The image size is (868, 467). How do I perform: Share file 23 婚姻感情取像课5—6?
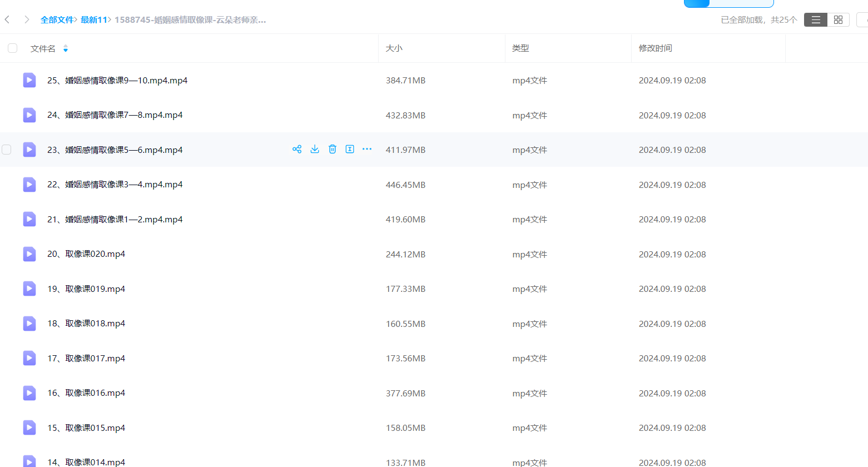(297, 149)
